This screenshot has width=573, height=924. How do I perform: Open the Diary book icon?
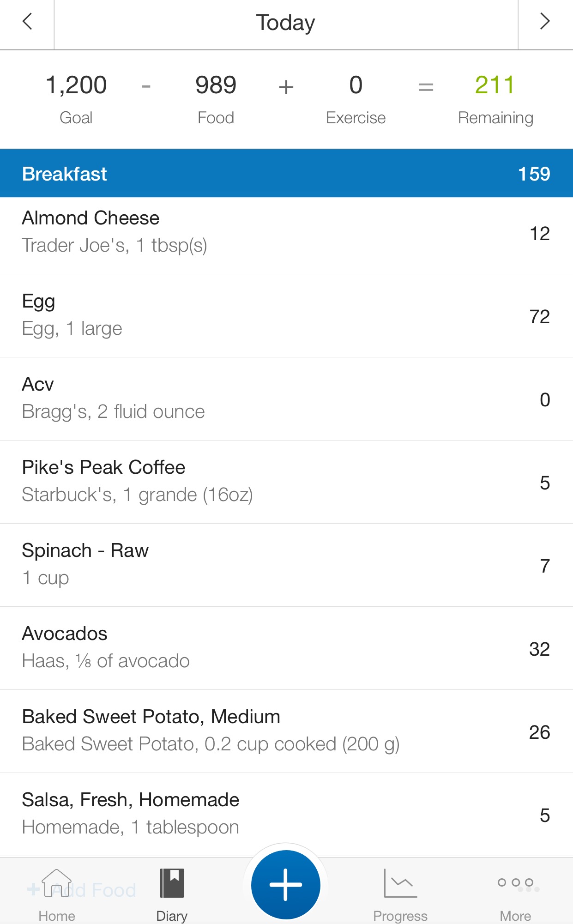point(172,883)
